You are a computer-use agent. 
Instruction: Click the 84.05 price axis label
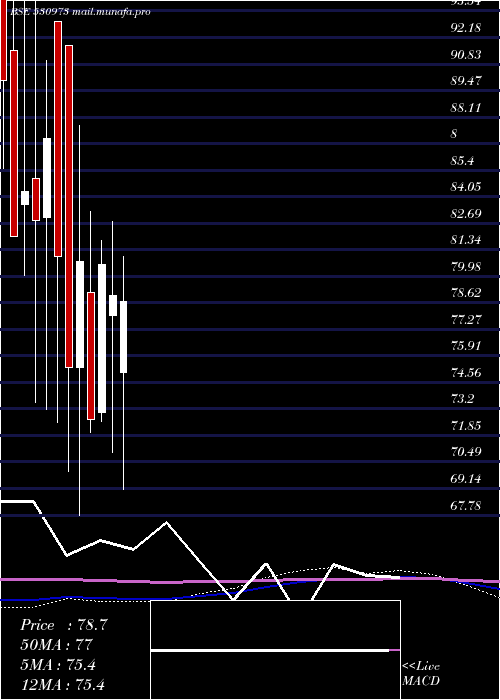[x=466, y=187]
